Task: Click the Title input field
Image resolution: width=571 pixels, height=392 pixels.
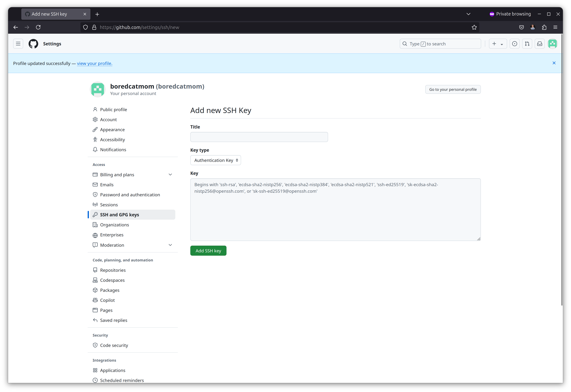Action: [259, 137]
